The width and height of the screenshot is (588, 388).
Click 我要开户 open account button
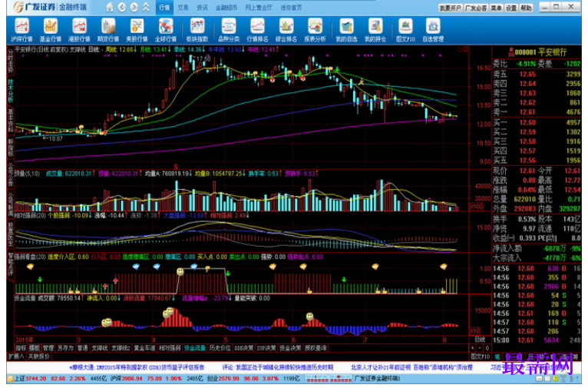tap(451, 8)
